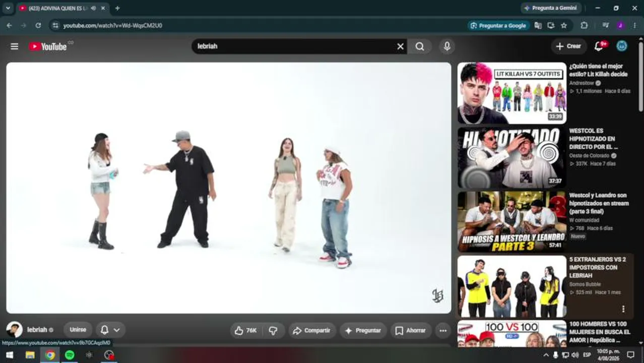Open the notifications bell with 9+ badge
Viewport: 644px width, 363px height.
pos(599,46)
